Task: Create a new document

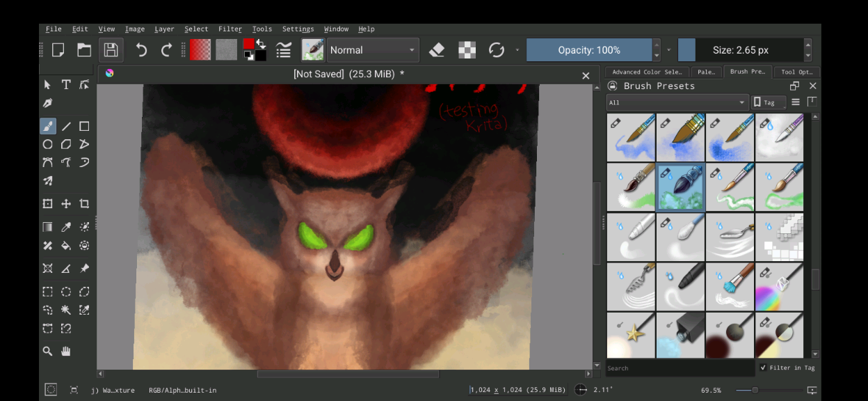Action: pos(58,49)
